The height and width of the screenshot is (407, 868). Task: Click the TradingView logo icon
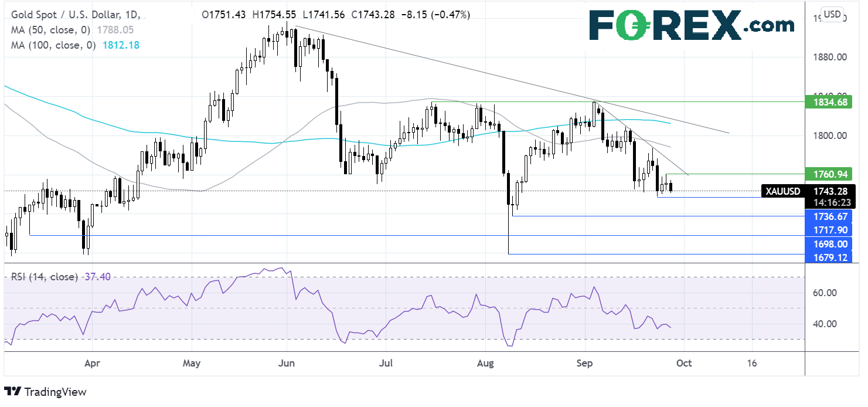coord(13,392)
